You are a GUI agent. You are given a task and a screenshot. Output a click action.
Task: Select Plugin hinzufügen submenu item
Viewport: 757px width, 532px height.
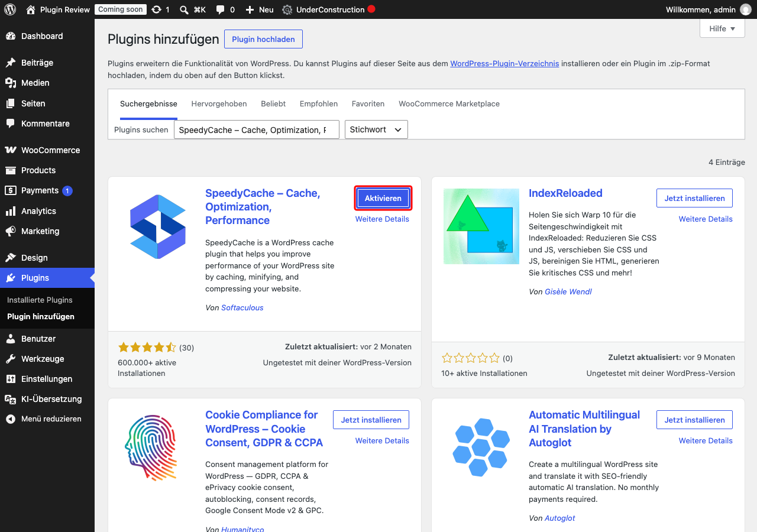41,317
